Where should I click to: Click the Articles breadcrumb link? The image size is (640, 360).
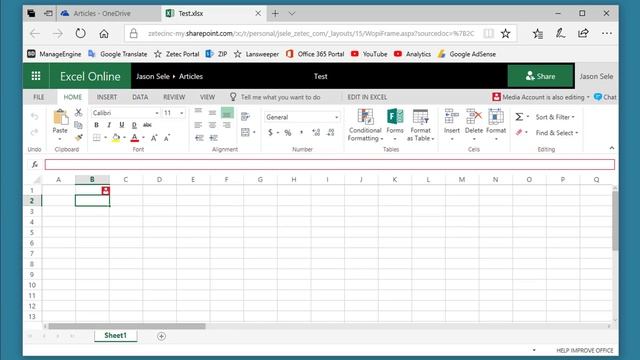(191, 76)
